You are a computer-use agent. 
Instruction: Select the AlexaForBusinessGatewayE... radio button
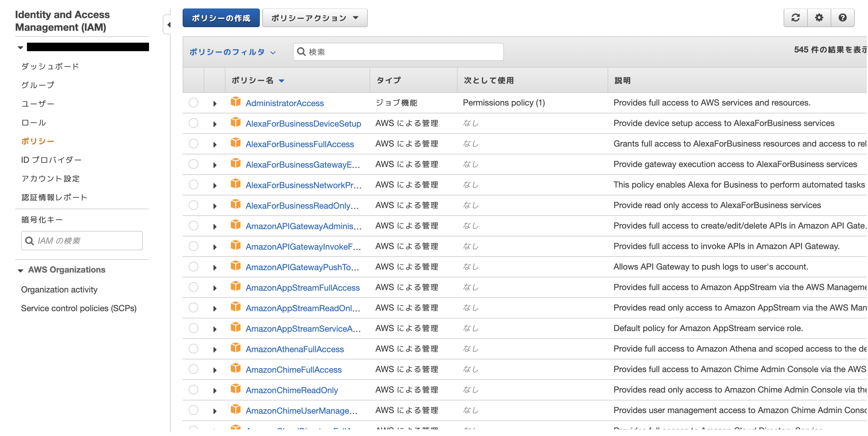click(x=193, y=164)
